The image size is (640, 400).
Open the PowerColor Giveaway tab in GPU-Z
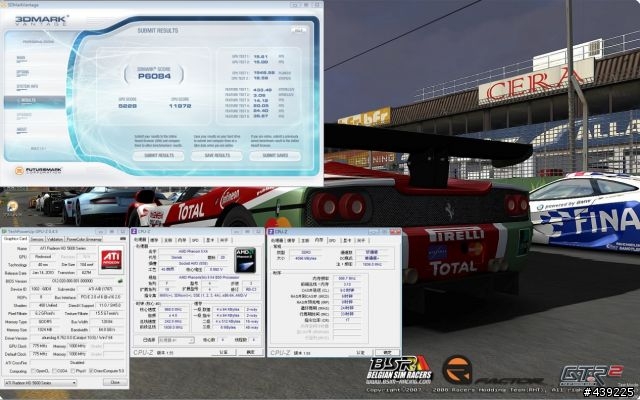[84, 239]
